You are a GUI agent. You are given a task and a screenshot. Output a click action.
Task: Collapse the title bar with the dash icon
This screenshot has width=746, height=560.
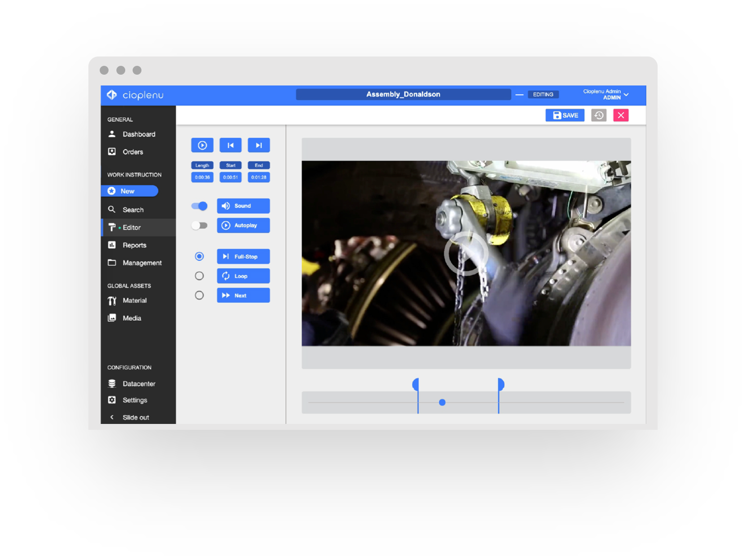point(519,94)
